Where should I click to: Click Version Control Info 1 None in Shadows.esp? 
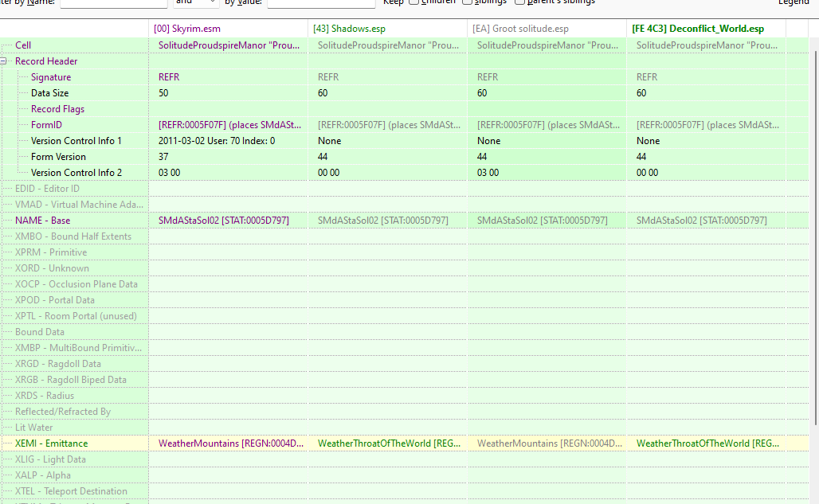tap(330, 141)
